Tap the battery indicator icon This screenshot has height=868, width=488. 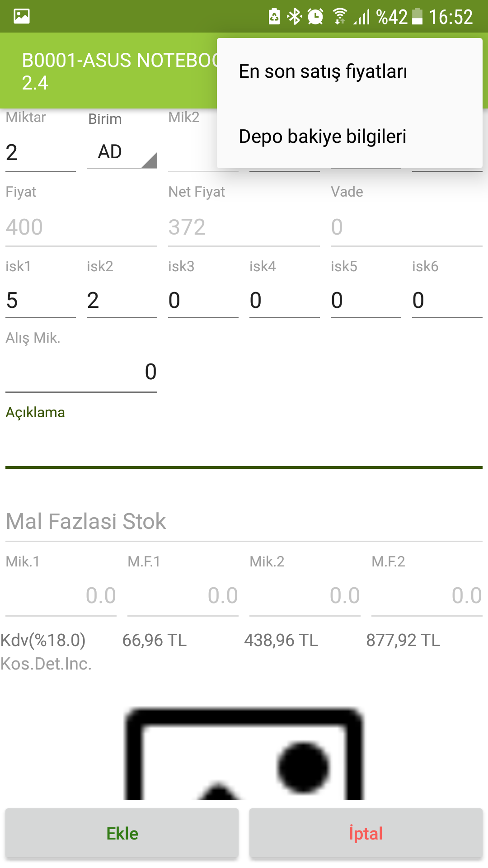[417, 16]
